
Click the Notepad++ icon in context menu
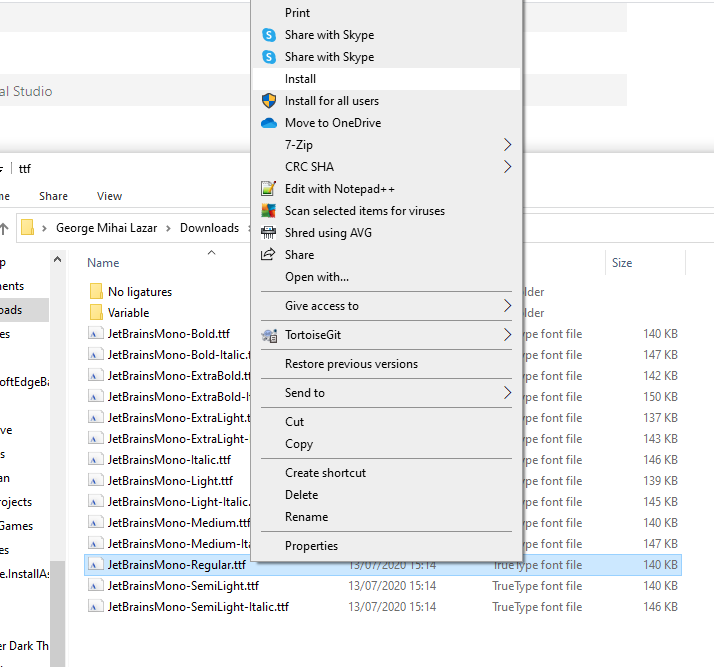pos(269,188)
